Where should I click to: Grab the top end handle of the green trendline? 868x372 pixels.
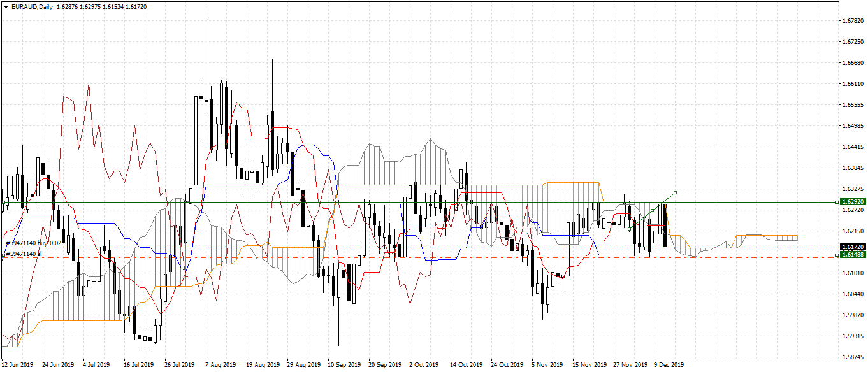click(x=675, y=192)
